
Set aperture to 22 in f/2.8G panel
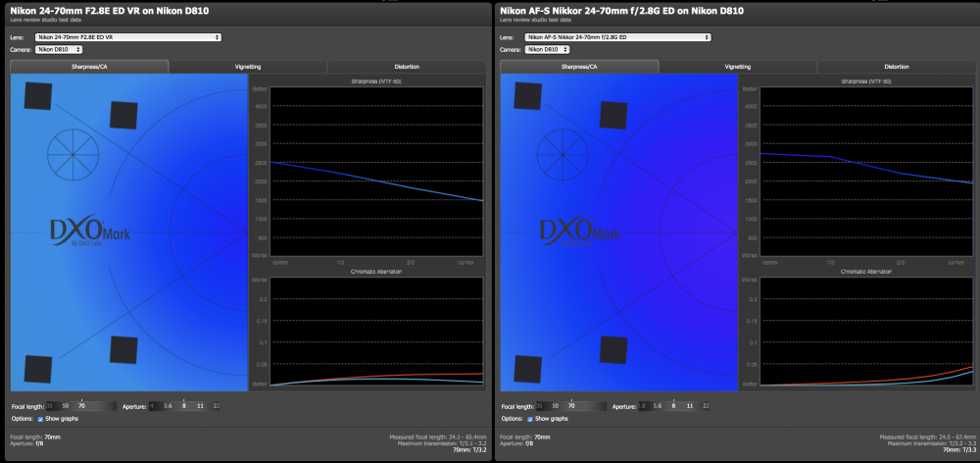click(x=707, y=406)
